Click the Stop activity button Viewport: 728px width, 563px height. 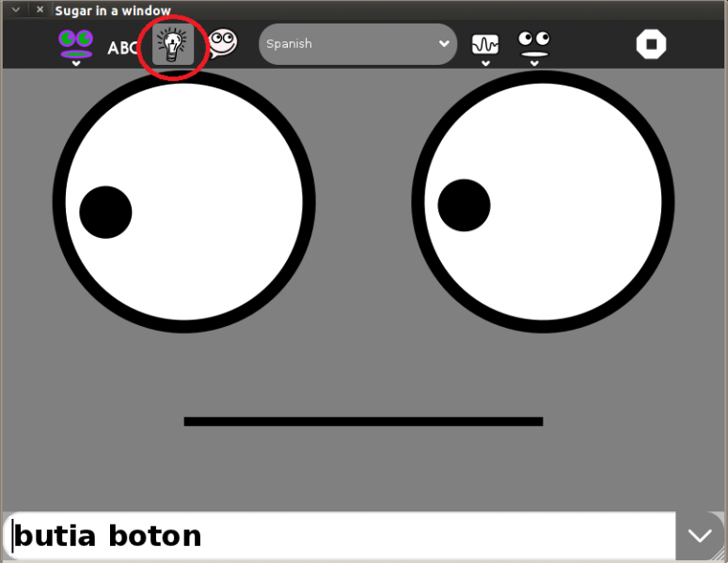pyautogui.click(x=651, y=44)
